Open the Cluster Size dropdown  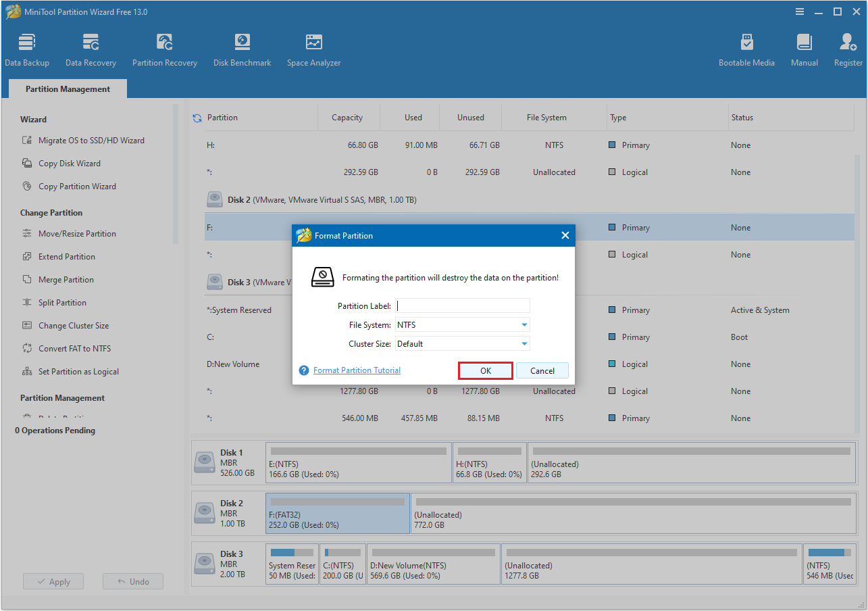click(x=462, y=343)
